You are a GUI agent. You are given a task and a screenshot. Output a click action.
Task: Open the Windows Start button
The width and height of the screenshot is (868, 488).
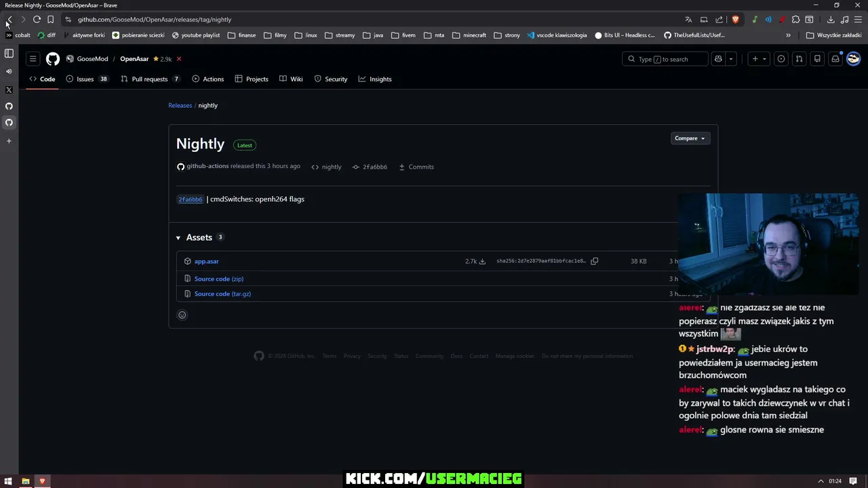(8, 481)
